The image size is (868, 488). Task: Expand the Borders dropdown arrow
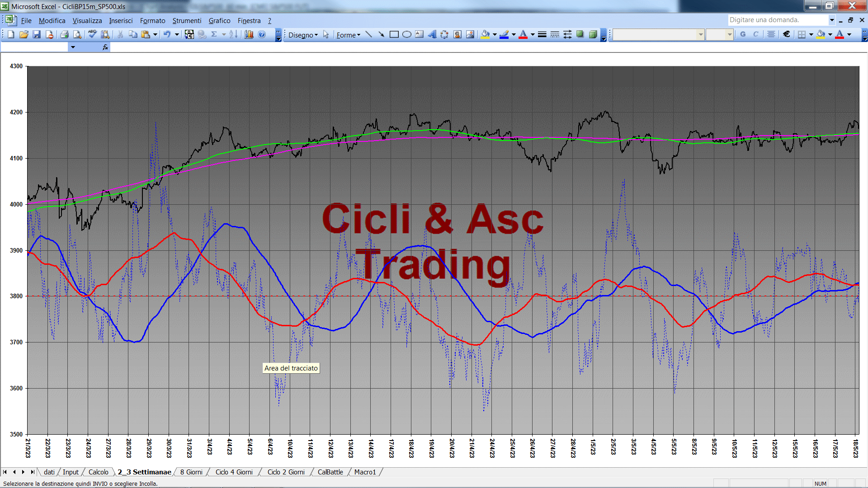coord(811,34)
